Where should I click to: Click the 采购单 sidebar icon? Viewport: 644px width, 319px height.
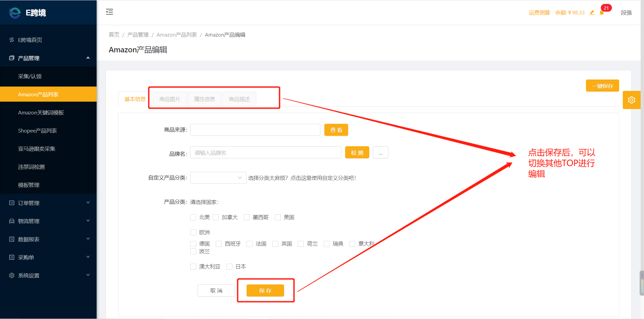pyautogui.click(x=12, y=257)
